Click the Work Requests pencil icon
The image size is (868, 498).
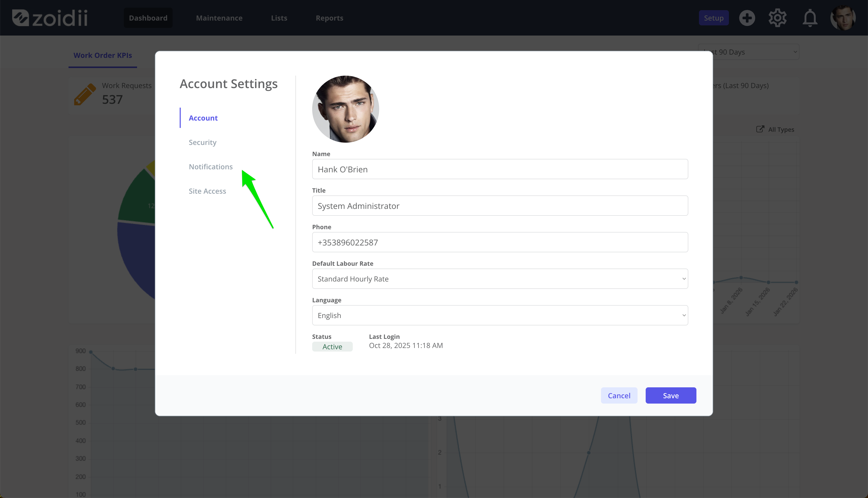coord(85,94)
